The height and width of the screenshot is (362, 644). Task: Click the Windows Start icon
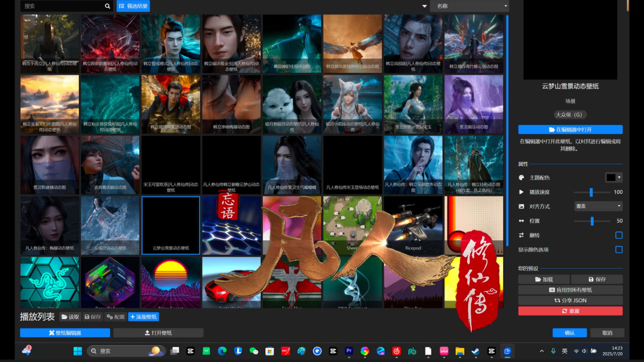click(77, 351)
